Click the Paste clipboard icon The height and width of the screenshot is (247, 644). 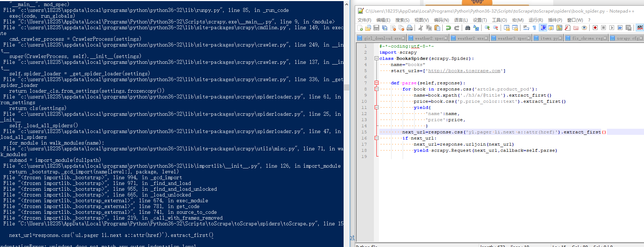tap(437, 28)
